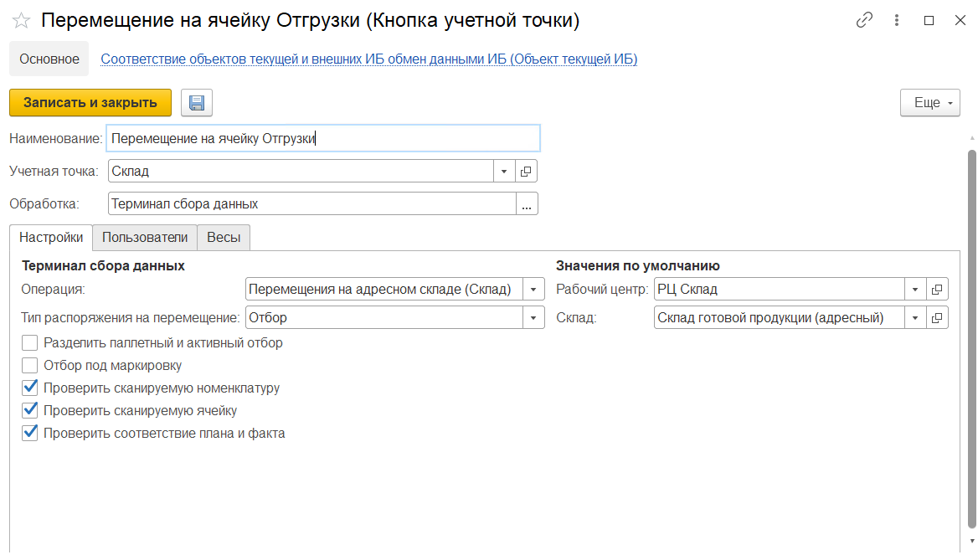978x560 pixels.
Task: Click into the Наименование text field
Action: [323, 138]
